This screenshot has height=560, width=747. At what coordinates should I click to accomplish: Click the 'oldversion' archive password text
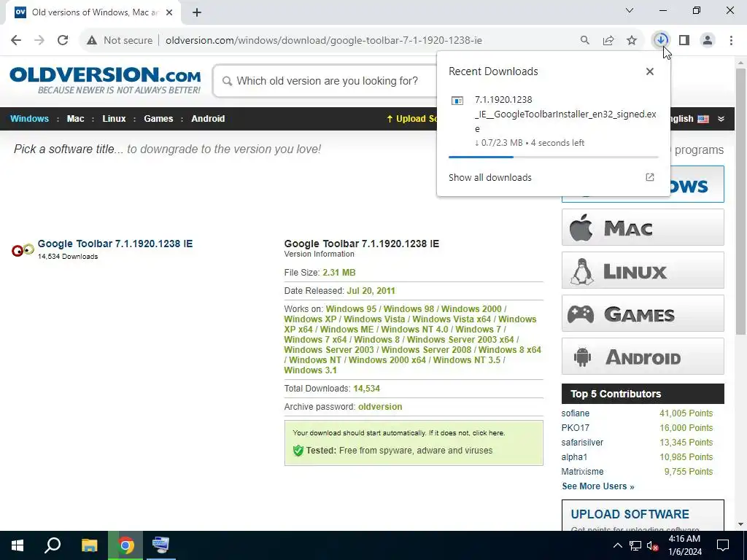[x=380, y=407]
